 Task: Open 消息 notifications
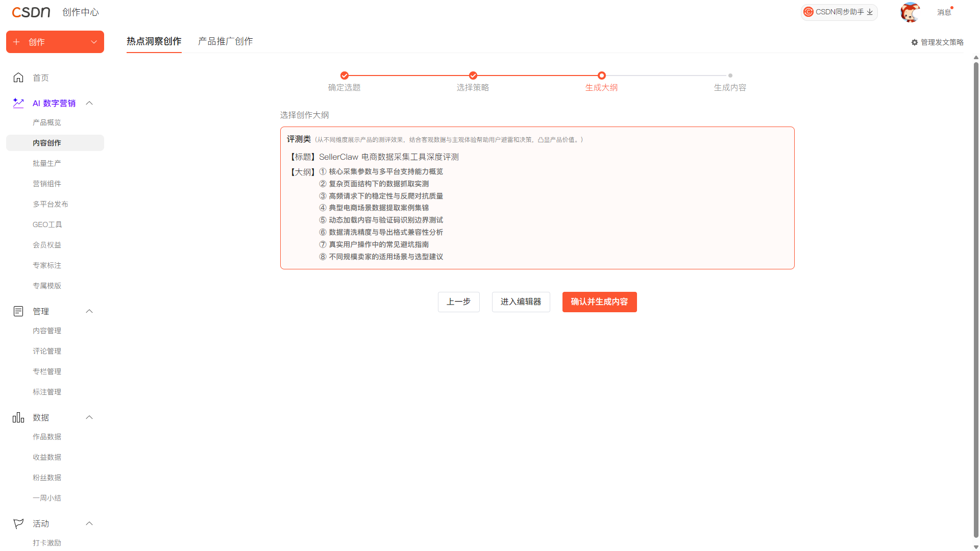[x=944, y=12]
